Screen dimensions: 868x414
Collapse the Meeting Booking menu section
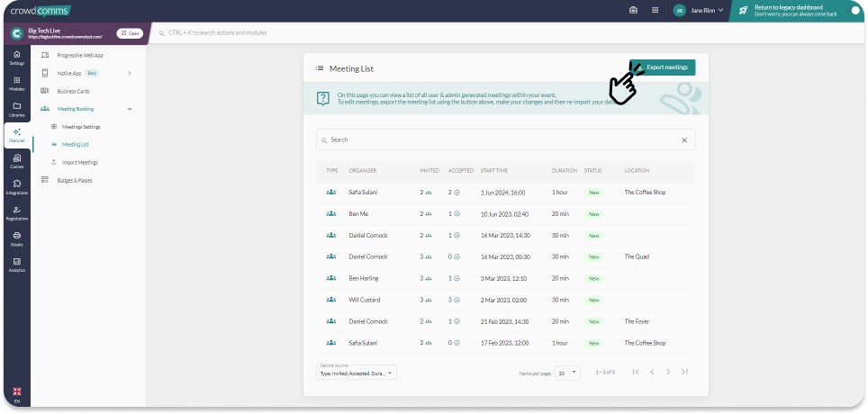[x=130, y=109]
